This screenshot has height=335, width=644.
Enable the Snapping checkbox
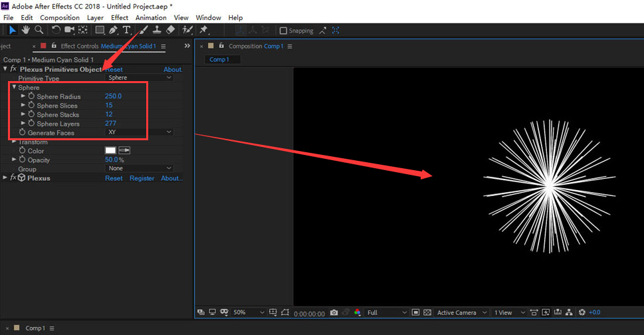click(284, 31)
